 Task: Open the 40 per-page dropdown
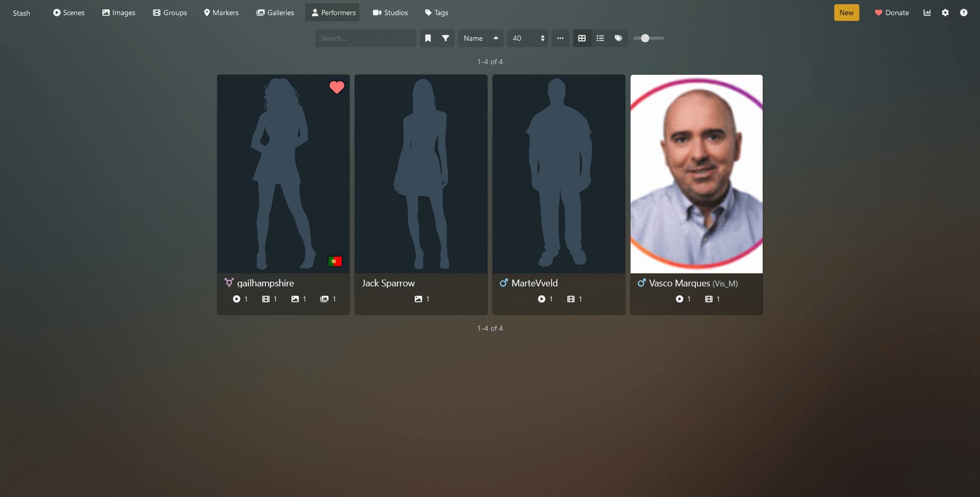point(528,38)
